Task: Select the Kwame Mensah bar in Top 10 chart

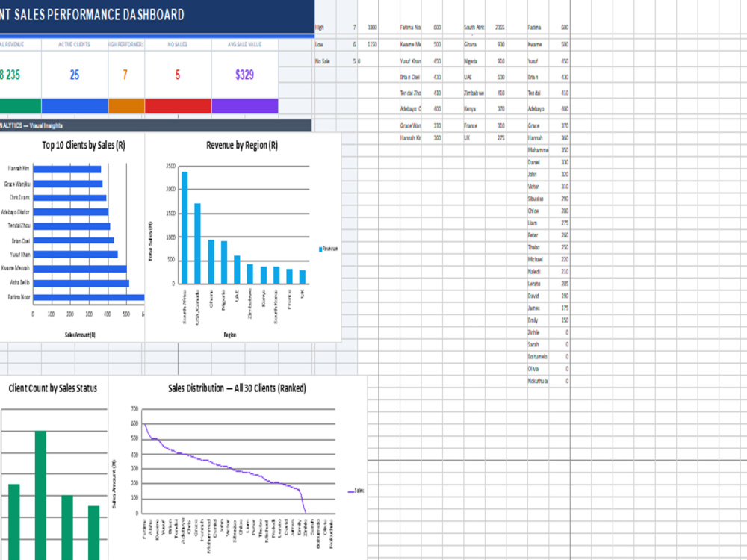Action: [80, 269]
